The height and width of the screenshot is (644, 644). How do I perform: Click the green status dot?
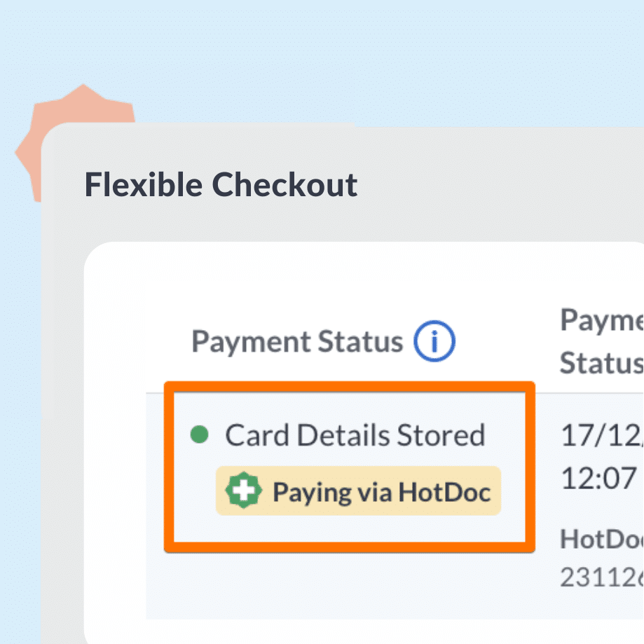tap(200, 435)
